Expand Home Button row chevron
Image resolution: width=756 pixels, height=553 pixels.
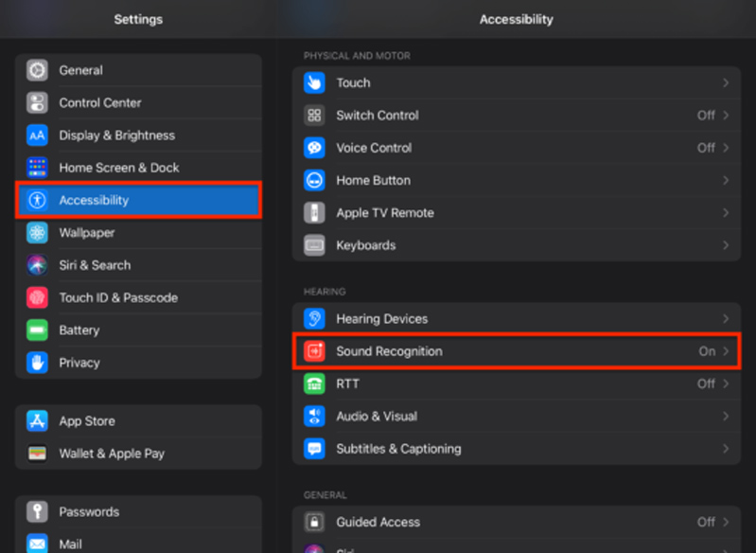pyautogui.click(x=726, y=181)
